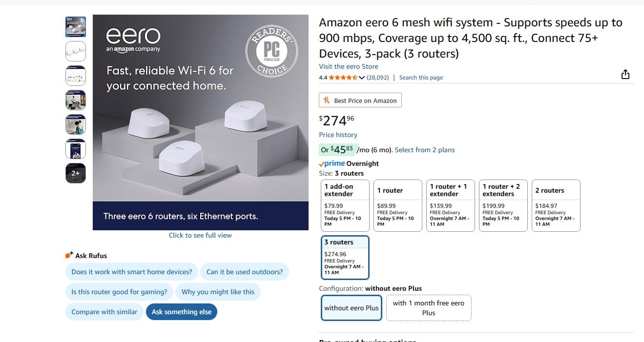Select the 1 add-on extender size
This screenshot has width=644, height=342.
click(345, 205)
